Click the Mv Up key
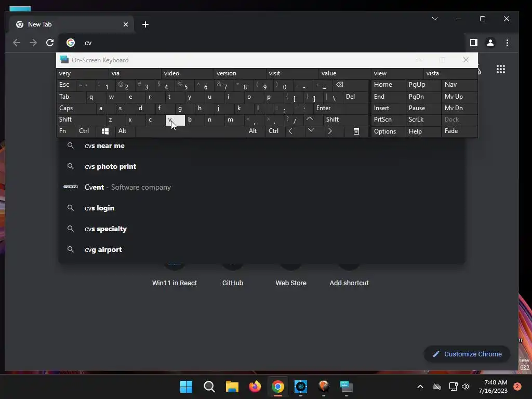 pos(459,97)
